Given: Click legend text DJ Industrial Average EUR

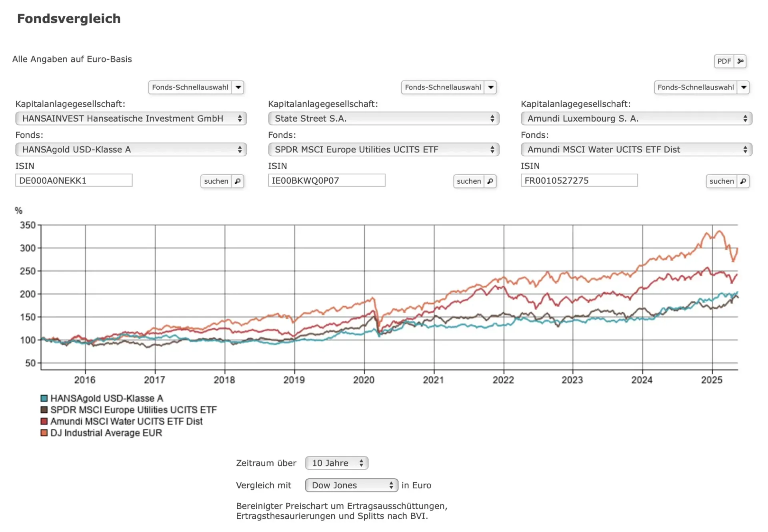Looking at the screenshot, I should pos(106,433).
